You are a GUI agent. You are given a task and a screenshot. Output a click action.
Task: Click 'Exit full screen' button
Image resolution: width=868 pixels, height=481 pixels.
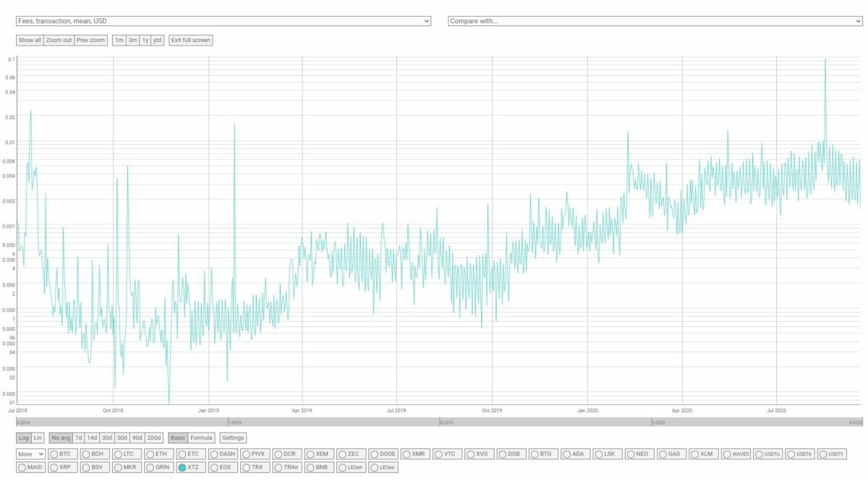coord(190,41)
